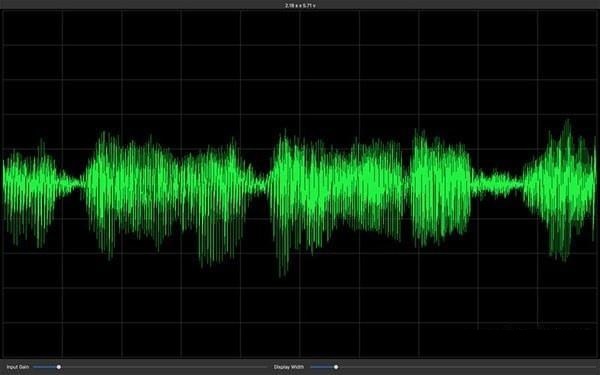Screen dimensions: 600x375
Task: Click the readout text in the title bar
Action: point(300,5)
